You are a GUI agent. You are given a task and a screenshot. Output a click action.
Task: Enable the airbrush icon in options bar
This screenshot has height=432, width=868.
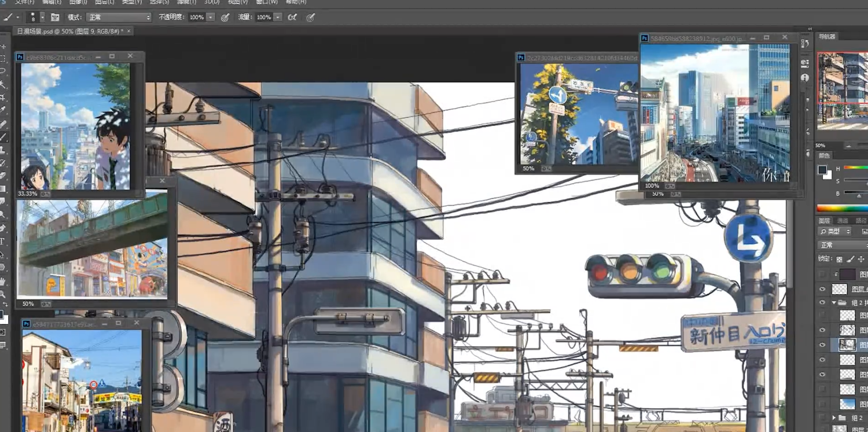coord(293,17)
